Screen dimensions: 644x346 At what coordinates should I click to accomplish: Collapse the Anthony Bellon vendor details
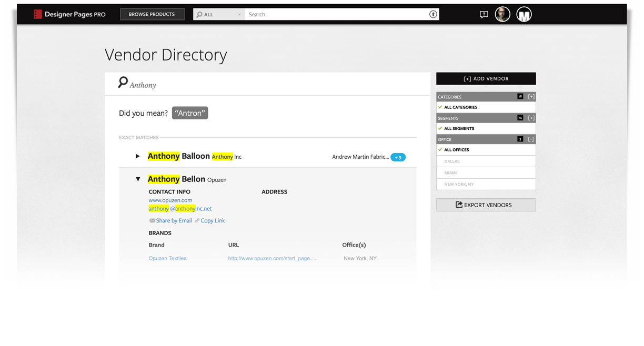pyautogui.click(x=138, y=179)
